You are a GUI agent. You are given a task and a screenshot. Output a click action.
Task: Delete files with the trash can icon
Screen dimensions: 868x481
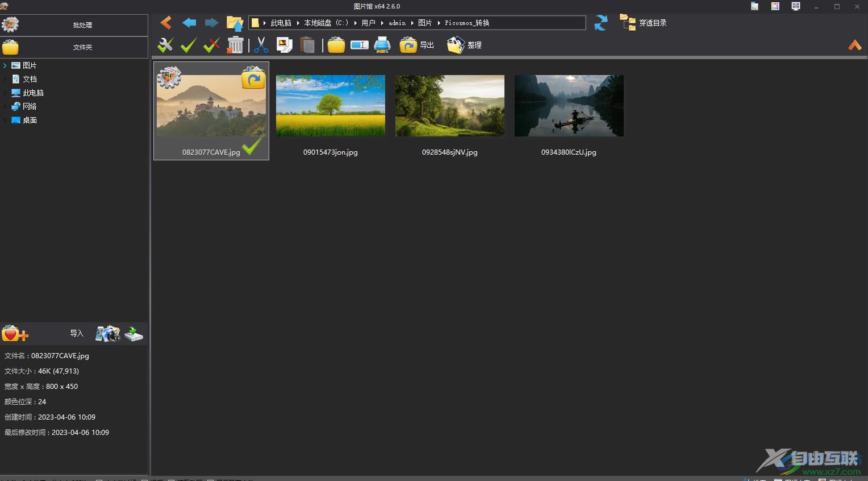point(235,45)
